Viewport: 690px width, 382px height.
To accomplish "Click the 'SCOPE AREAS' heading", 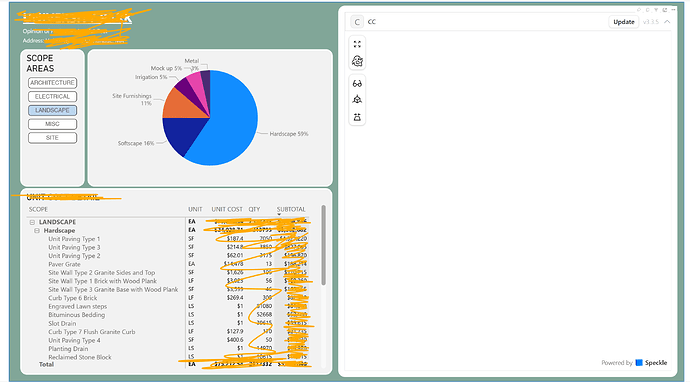I will click(x=40, y=63).
